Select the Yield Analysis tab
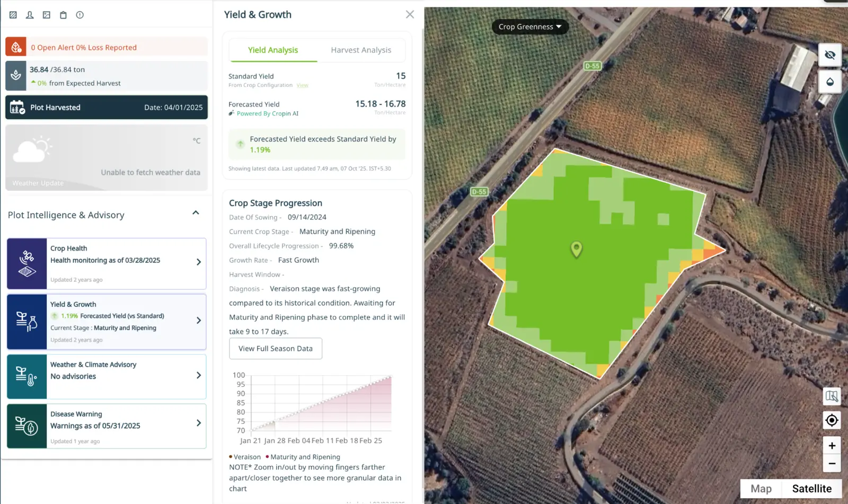The width and height of the screenshot is (848, 504). tap(273, 50)
